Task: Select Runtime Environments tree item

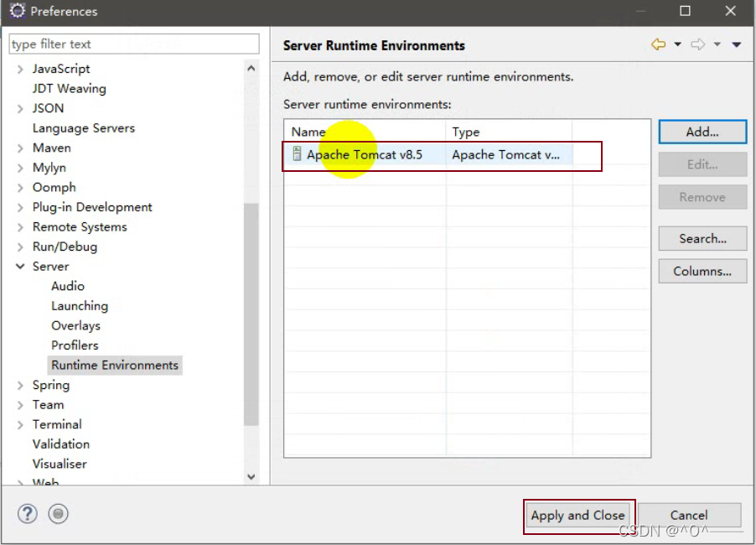Action: (x=115, y=365)
